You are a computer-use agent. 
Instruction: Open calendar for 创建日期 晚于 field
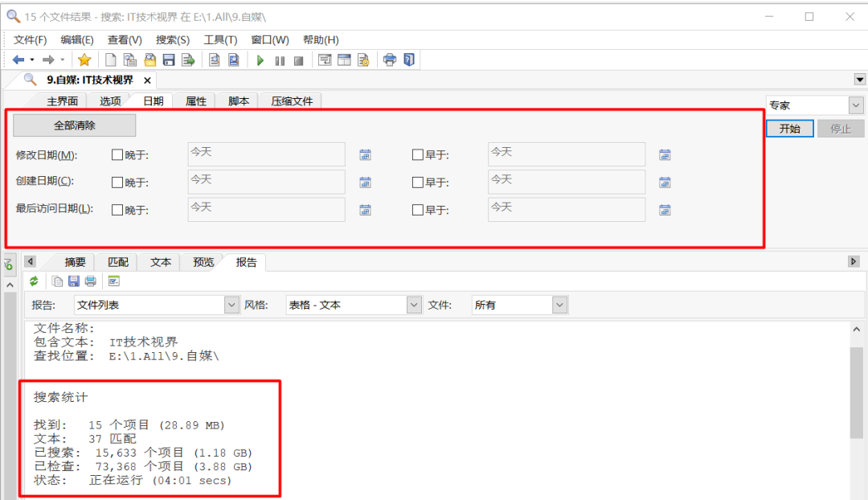pos(366,182)
